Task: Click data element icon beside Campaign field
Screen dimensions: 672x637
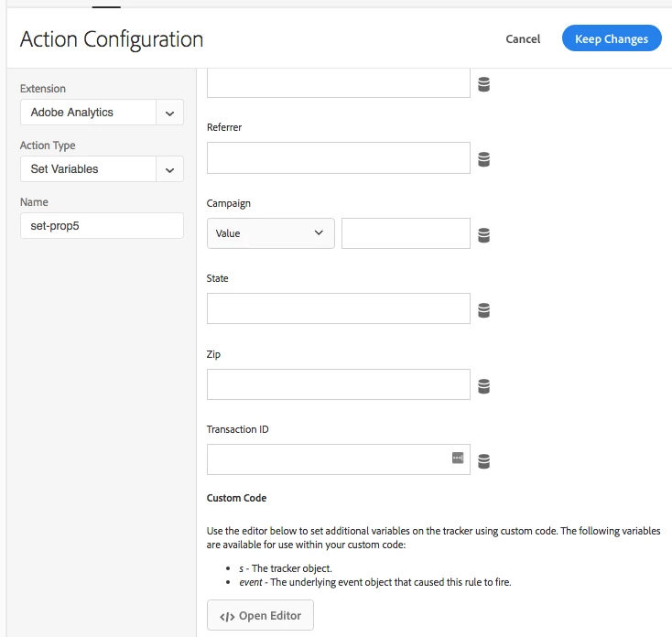Action: (x=484, y=235)
